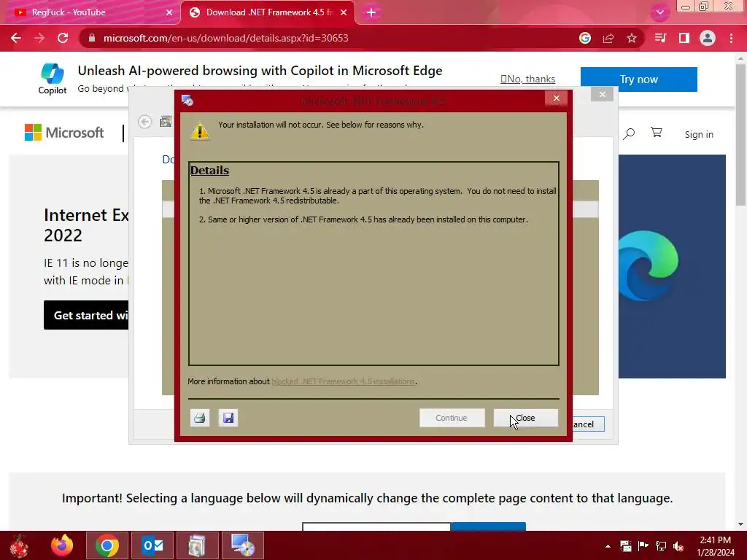Bookmark this page with the star icon
The width and height of the screenshot is (747, 560).
click(632, 38)
